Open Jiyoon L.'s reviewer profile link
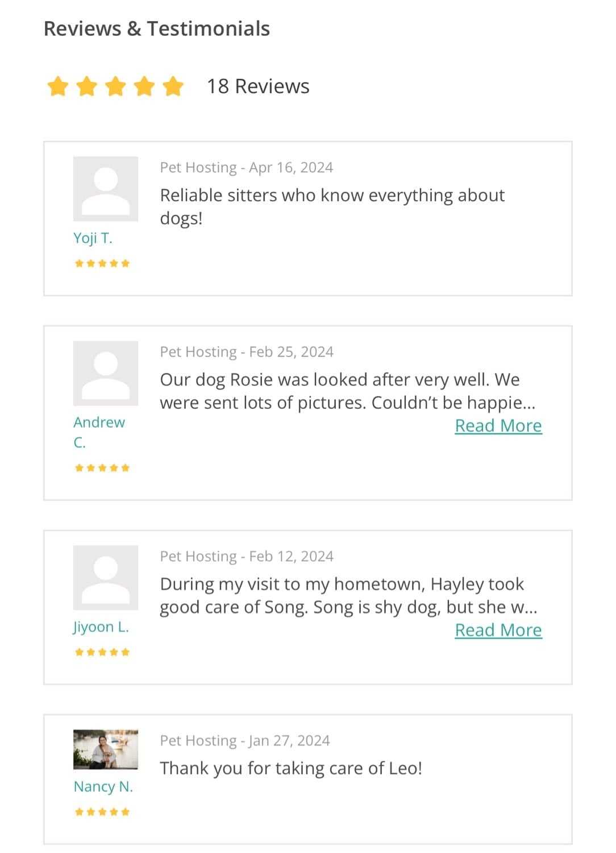Screen dimensions: 616x853 tap(101, 627)
